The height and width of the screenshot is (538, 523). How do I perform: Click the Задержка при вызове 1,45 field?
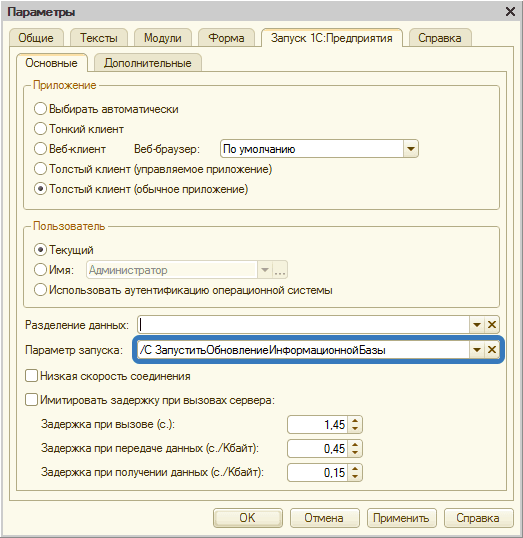click(318, 425)
